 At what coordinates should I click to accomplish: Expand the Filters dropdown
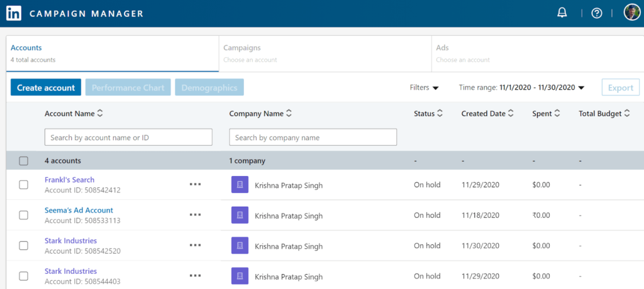coord(425,87)
